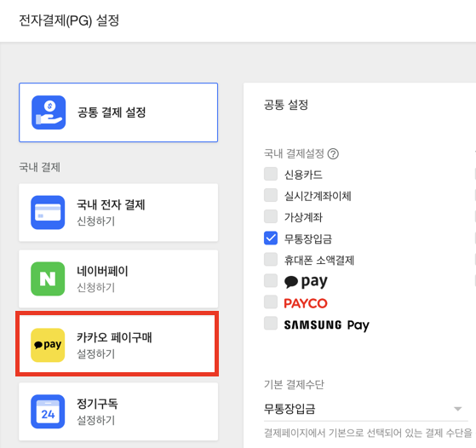The width and height of the screenshot is (476, 448).
Task: Enable the 신용카드 checkbox
Action: [x=271, y=174]
